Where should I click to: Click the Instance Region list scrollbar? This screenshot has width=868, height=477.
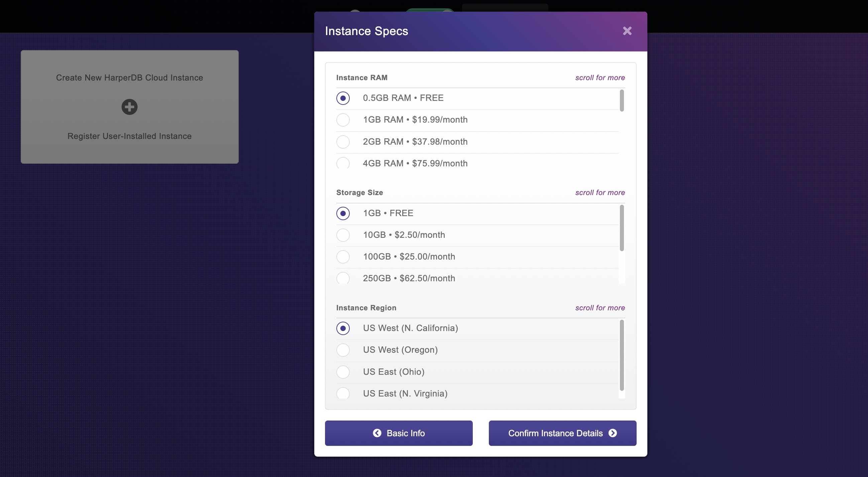622,355
